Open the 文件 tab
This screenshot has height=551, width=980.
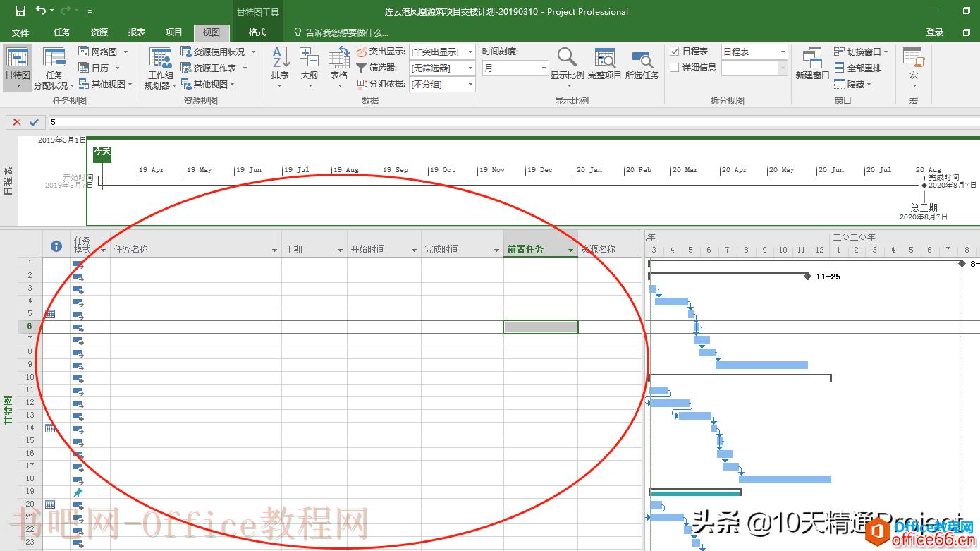click(x=20, y=32)
